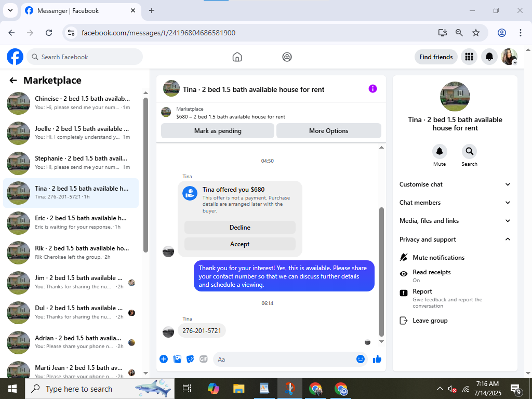Open Task View on the taskbar
This screenshot has width=532, height=399.
tap(187, 389)
